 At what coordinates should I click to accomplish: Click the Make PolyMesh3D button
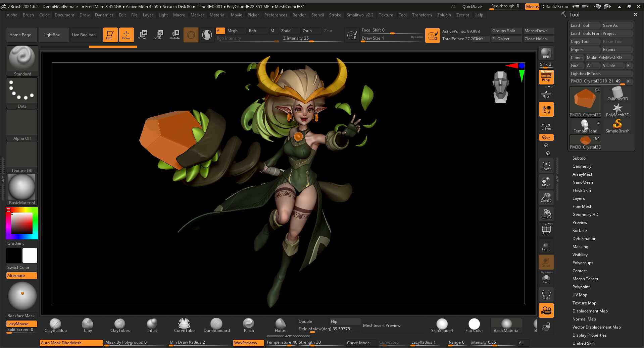[x=608, y=57]
